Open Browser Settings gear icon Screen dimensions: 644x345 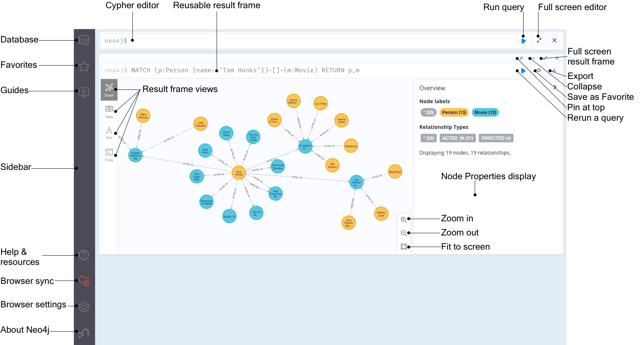[84, 307]
